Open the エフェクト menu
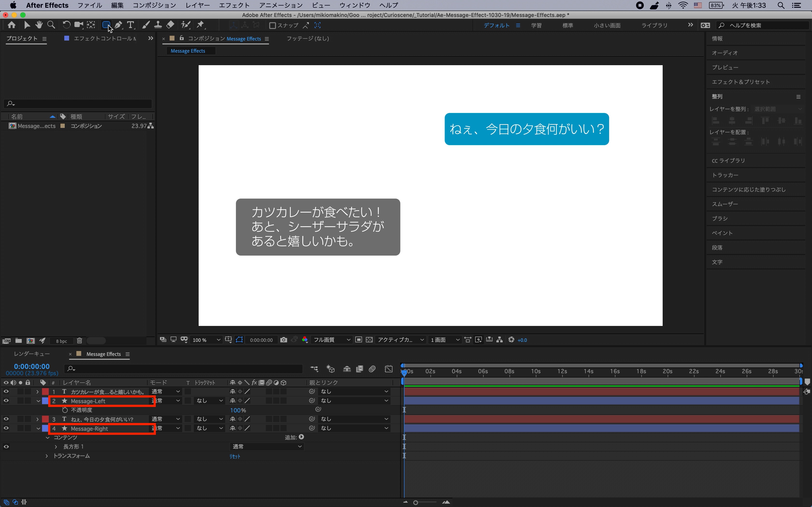The height and width of the screenshot is (507, 812). tap(234, 5)
